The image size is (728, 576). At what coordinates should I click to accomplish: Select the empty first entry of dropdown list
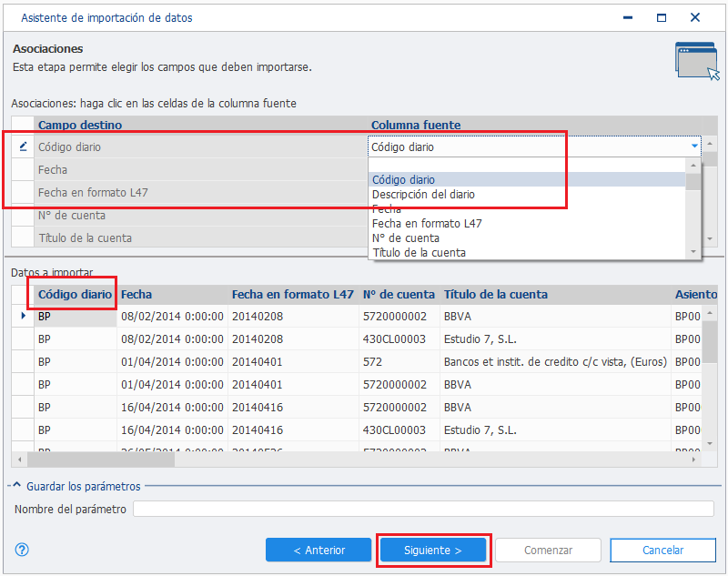click(527, 166)
